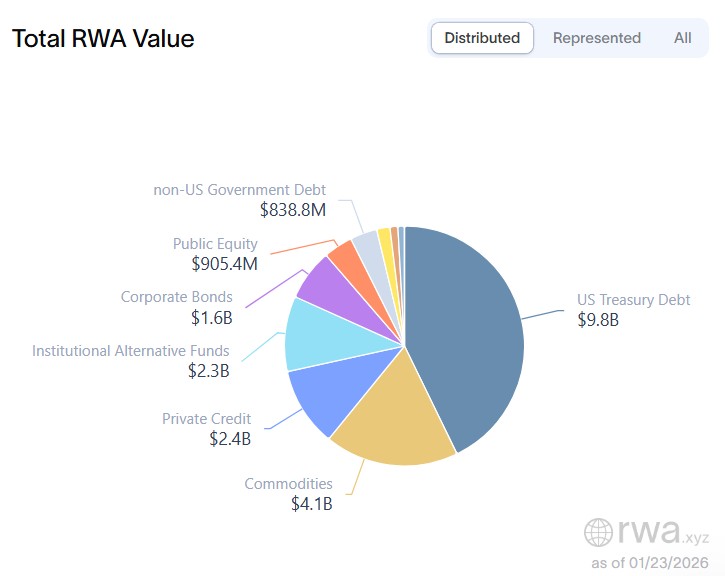Click the Institutional Alternative Funds label
Viewport: 725px width, 576px height.
point(130,351)
